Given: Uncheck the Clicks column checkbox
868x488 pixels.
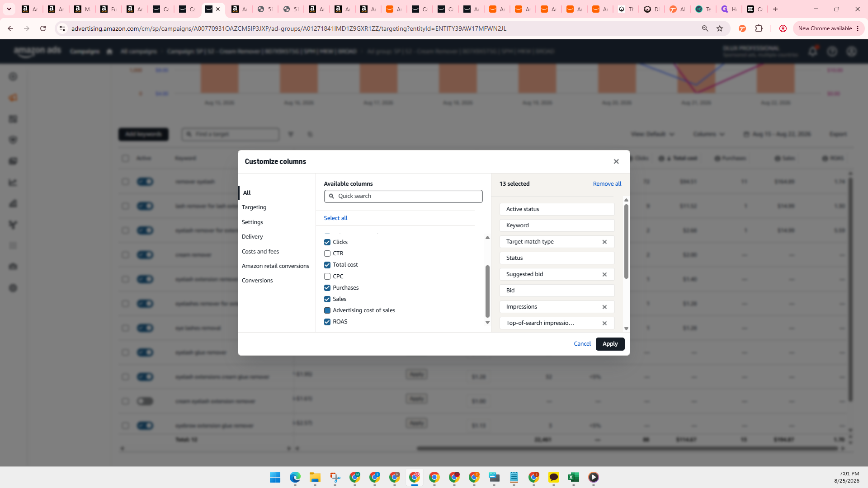Looking at the screenshot, I should pos(327,242).
